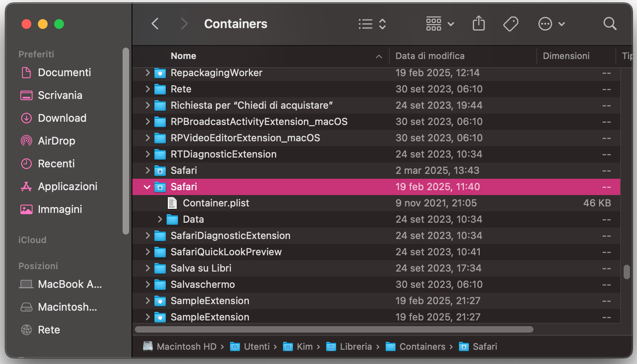Viewport: 637px width, 364px height.
Task: Open the more actions ellipsis menu
Action: (551, 24)
